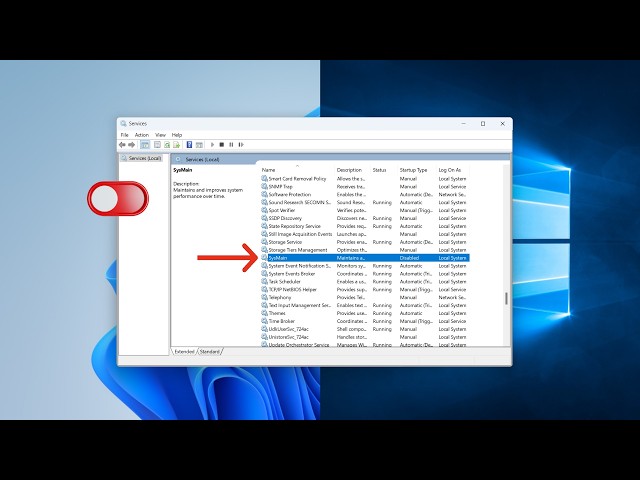The width and height of the screenshot is (640, 480).
Task: Select the Still Image Acquisition Events service
Action: [300, 234]
